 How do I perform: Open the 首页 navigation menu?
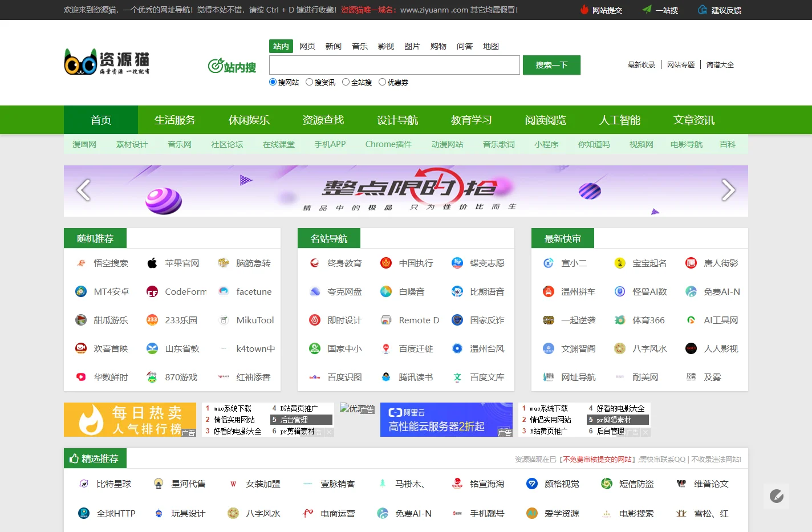pyautogui.click(x=101, y=120)
